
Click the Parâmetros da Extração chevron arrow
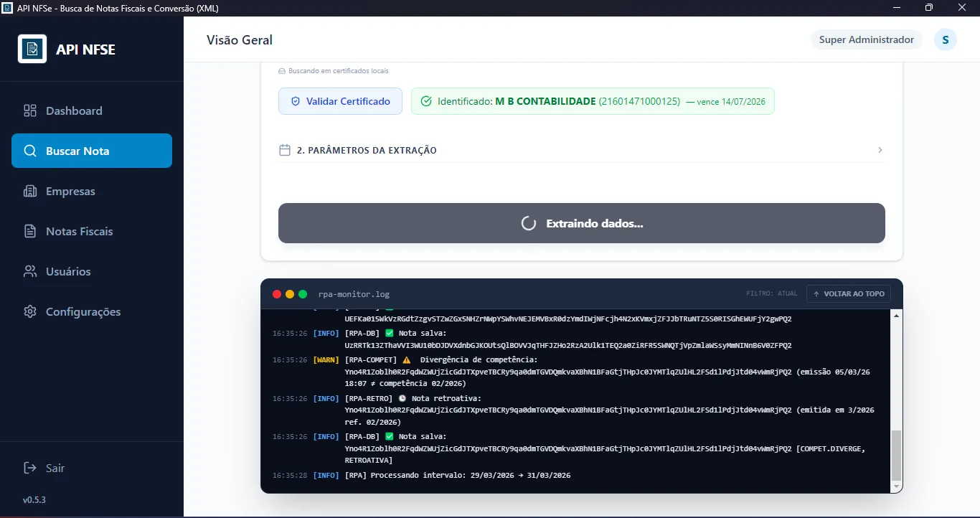pos(880,150)
